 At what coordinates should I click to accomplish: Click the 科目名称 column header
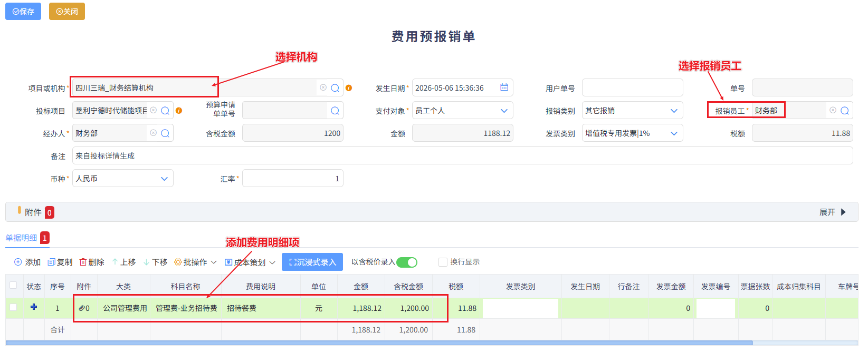186,286
